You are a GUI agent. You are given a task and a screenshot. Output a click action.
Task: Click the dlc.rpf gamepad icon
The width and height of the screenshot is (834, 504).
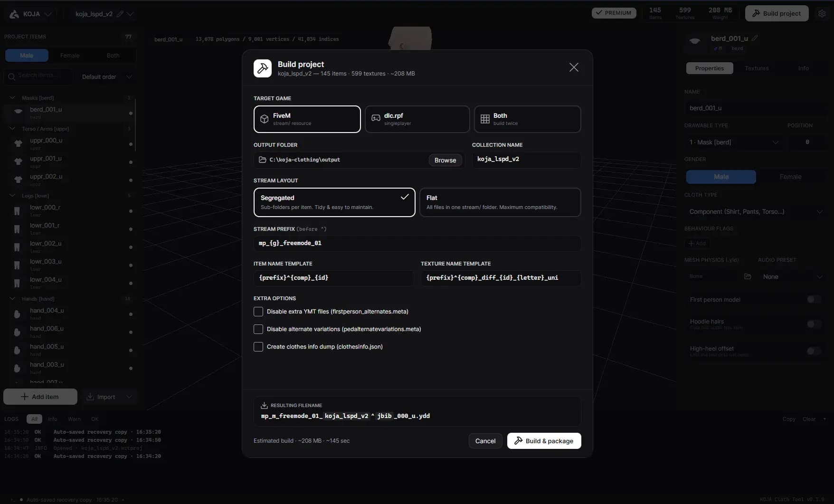(376, 118)
